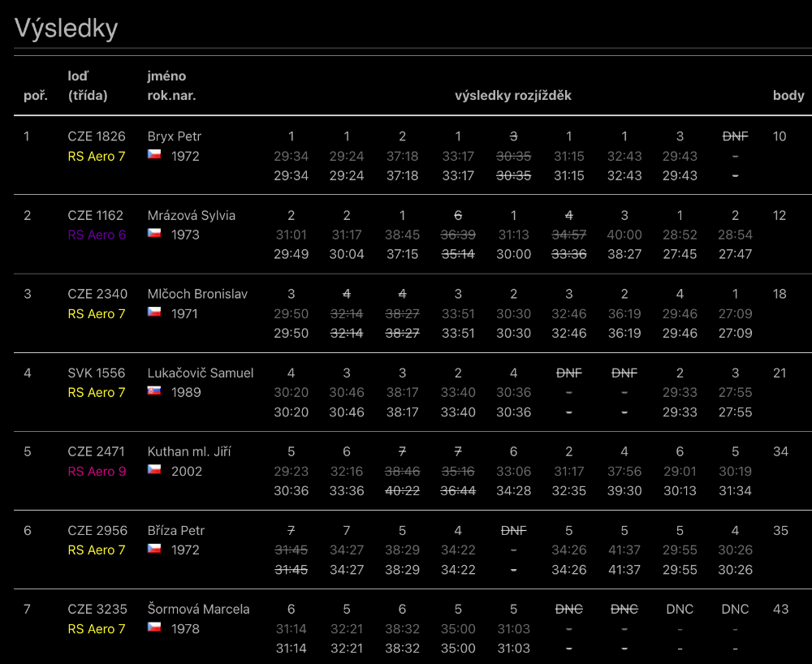This screenshot has width=812, height=664.
Task: Click Kuthan's grey time 29:01
Action: click(x=680, y=472)
